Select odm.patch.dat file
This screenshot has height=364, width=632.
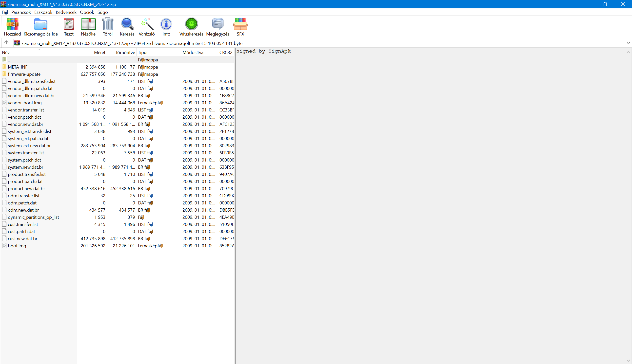pyautogui.click(x=22, y=203)
